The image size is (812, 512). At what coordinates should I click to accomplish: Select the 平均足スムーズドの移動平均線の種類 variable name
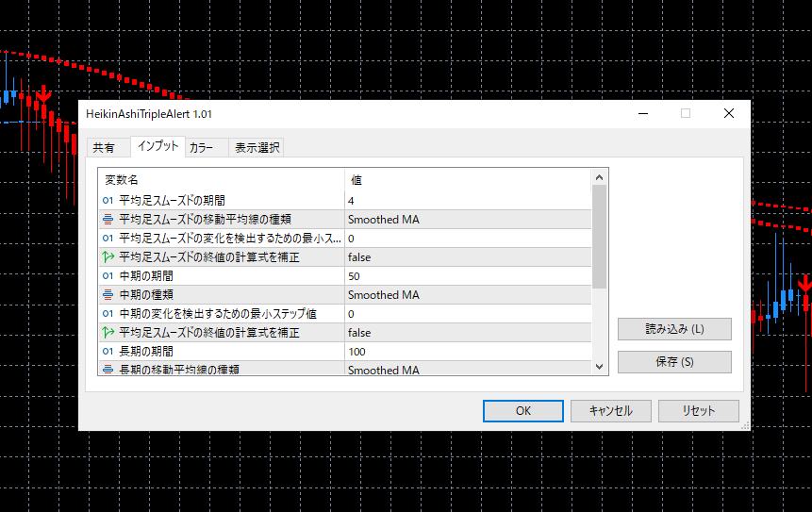tap(205, 220)
